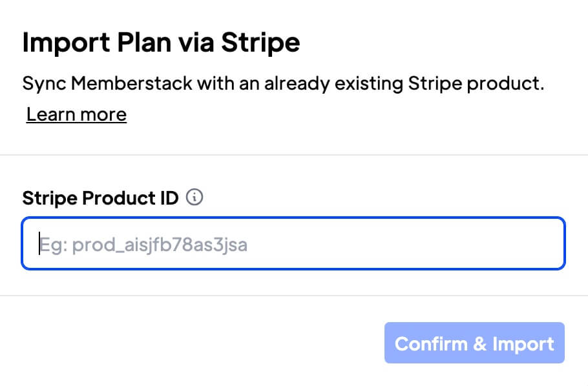
Task: Submit the import with Confirm & Import
Action: pyautogui.click(x=474, y=343)
